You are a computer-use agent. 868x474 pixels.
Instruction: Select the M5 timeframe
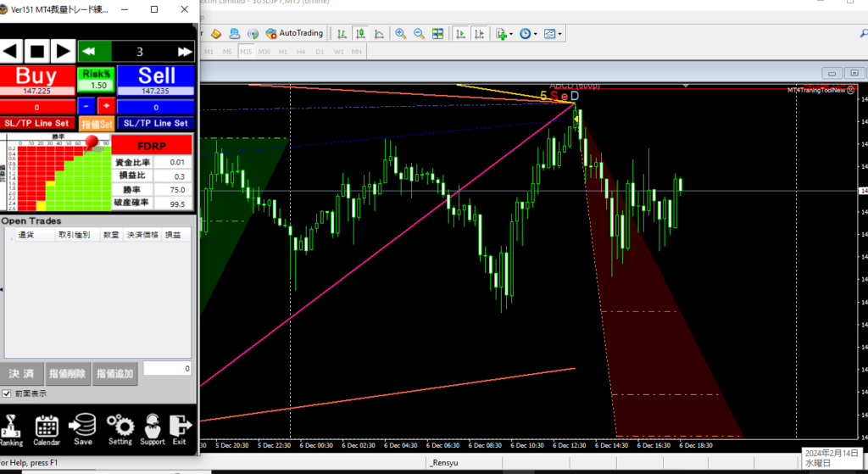pos(227,52)
